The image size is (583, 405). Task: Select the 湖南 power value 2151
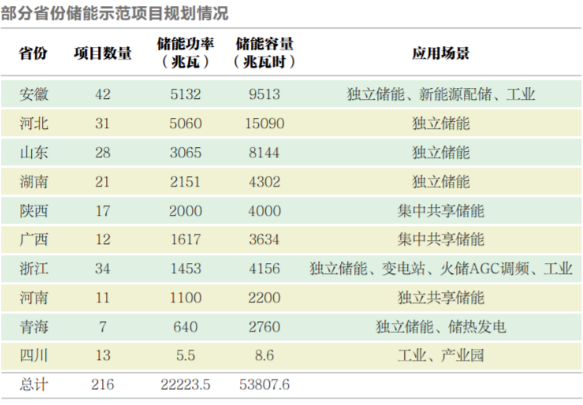pyautogui.click(x=186, y=182)
